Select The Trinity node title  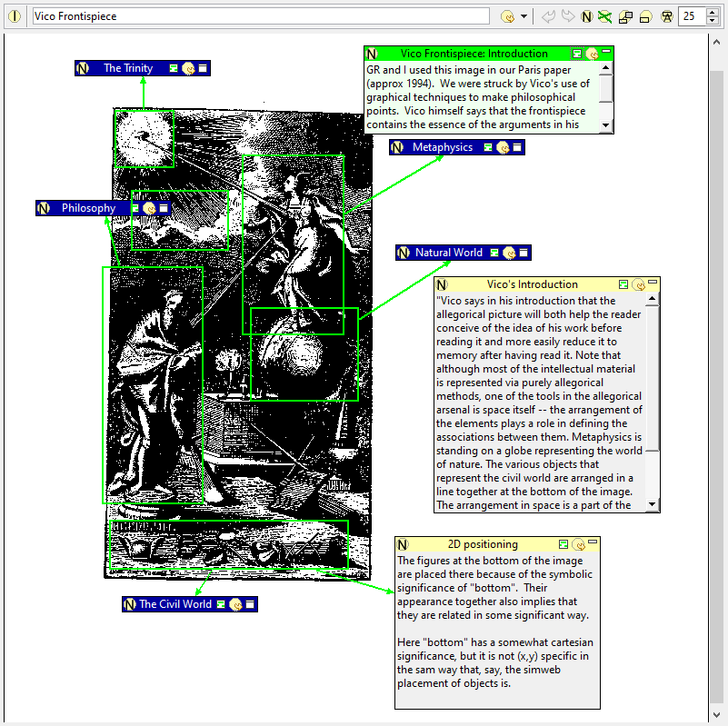click(128, 68)
